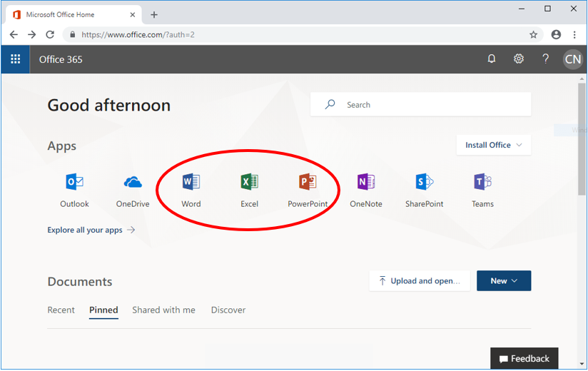Switch to the Recent documents tab
The height and width of the screenshot is (371, 588).
click(61, 310)
